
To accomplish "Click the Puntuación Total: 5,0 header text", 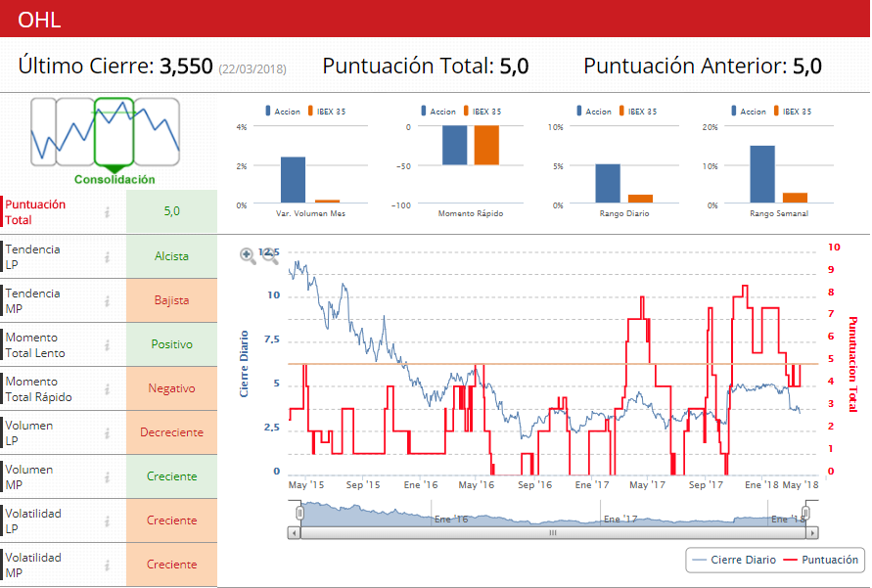I will tap(426, 67).
